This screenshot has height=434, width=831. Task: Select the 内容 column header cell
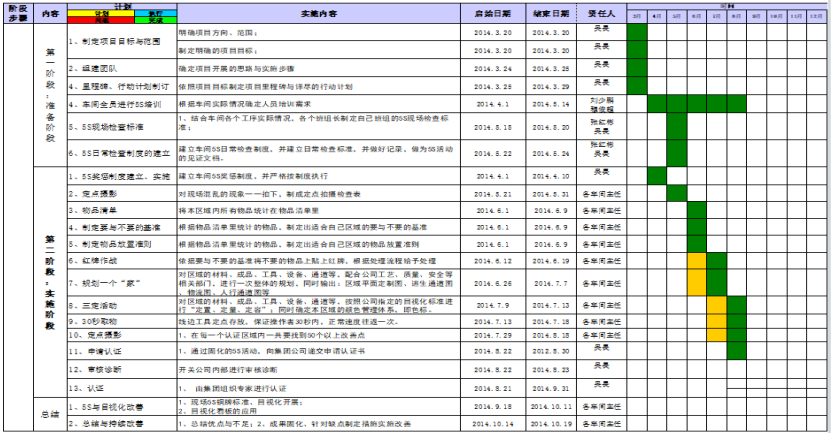[x=51, y=13]
